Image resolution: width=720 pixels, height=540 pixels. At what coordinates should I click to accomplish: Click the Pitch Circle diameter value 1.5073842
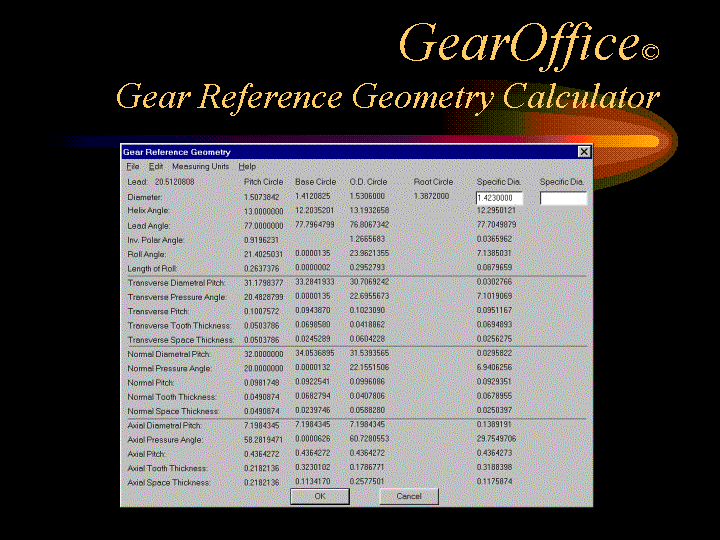pos(264,198)
